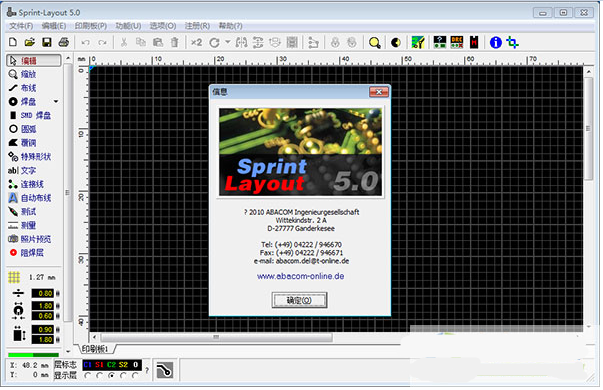This screenshot has height=390, width=603.
Task: Create a new file with blank page icon
Action: [x=13, y=42]
